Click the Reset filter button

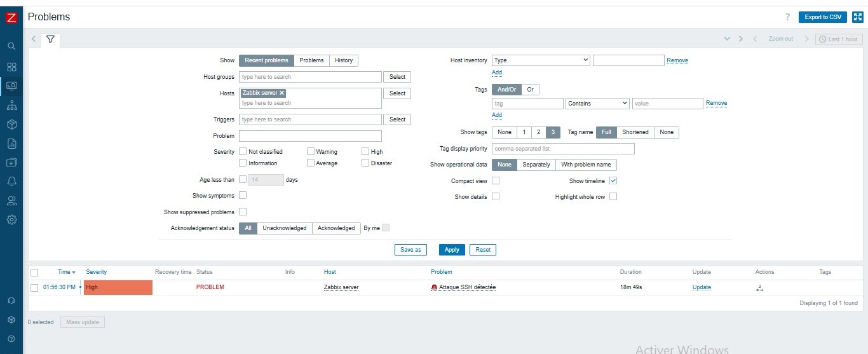tap(483, 250)
